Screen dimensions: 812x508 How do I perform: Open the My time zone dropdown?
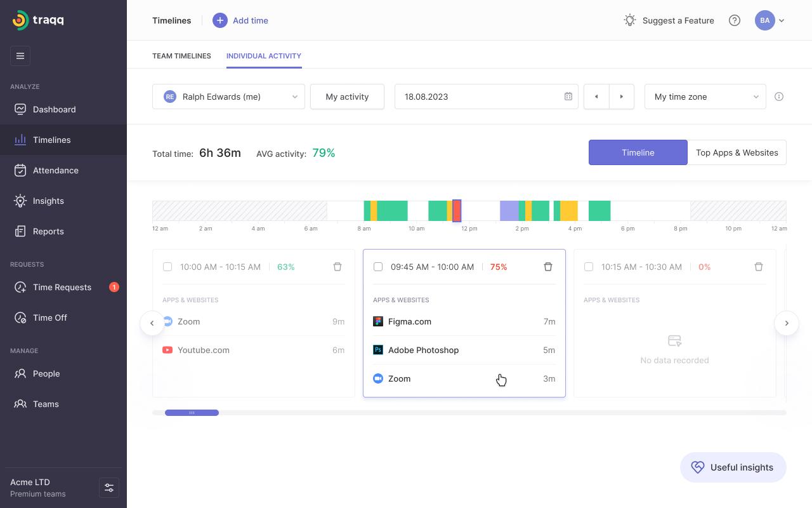[705, 97]
